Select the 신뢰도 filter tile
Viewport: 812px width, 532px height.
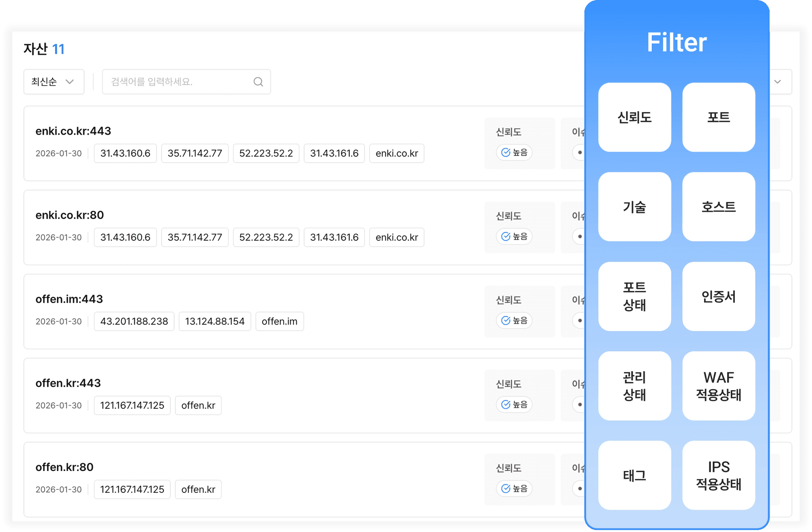point(634,117)
